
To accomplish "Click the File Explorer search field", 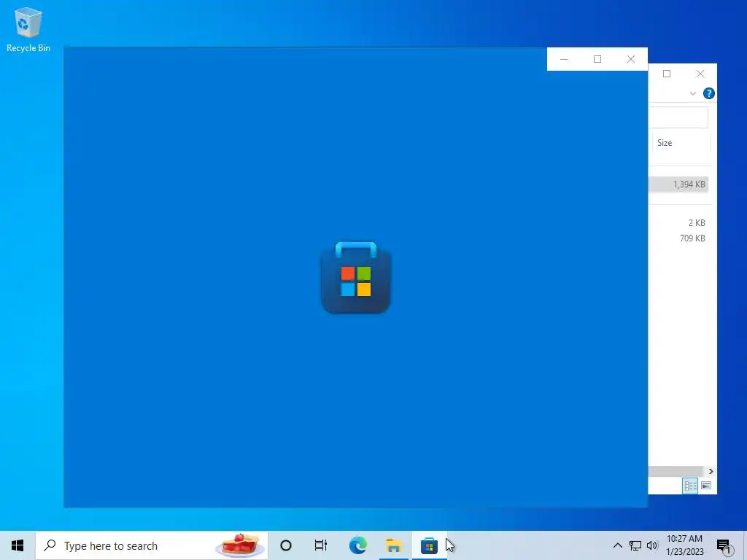I will 678,117.
